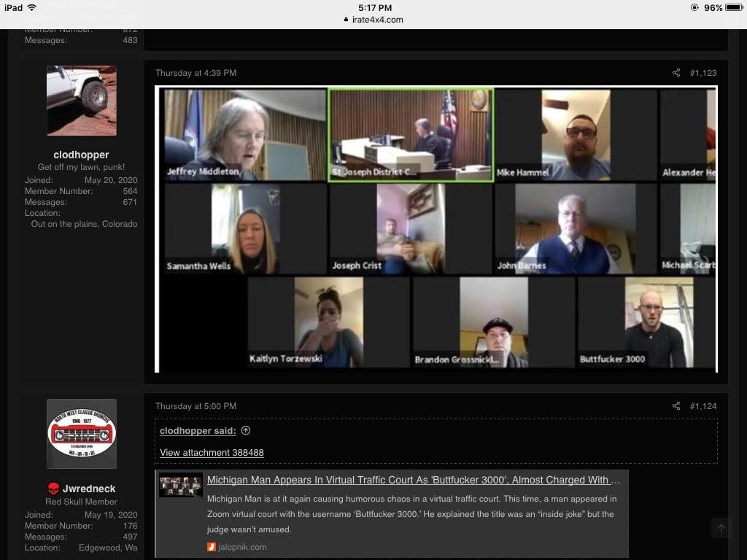
Task: Follow 'clodhopper said:' quote link
Action: [198, 431]
